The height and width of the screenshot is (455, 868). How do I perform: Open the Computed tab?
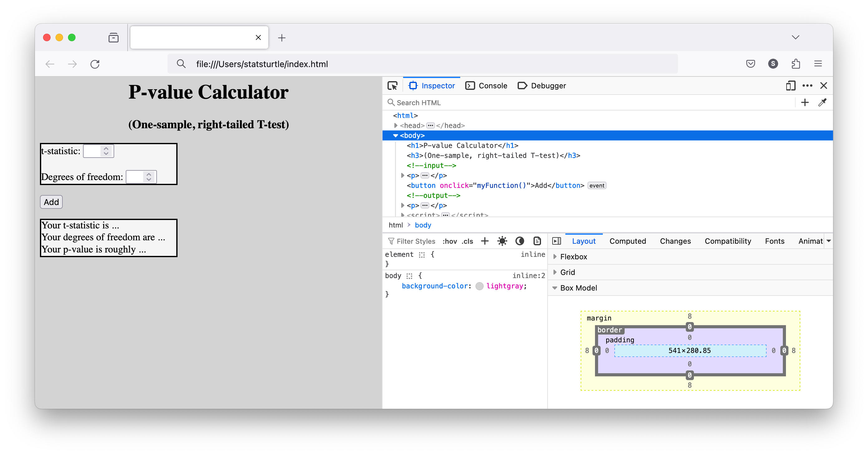click(x=627, y=241)
